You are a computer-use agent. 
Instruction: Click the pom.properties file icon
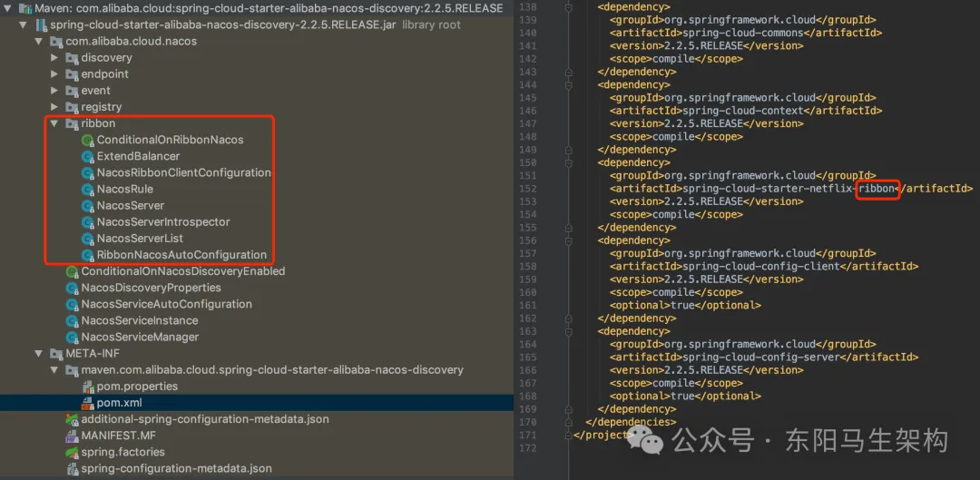point(87,387)
